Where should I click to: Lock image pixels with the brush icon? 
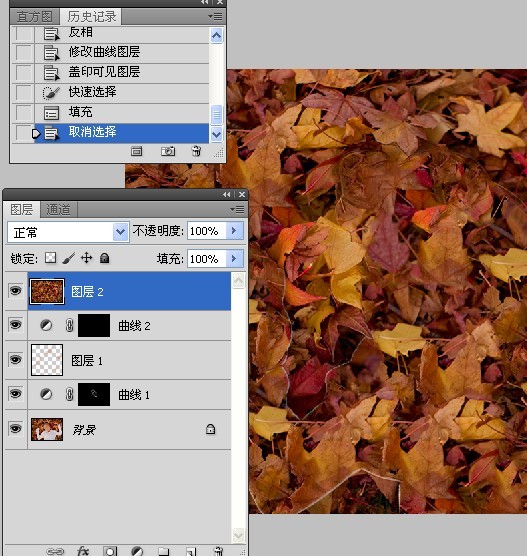pos(68,258)
